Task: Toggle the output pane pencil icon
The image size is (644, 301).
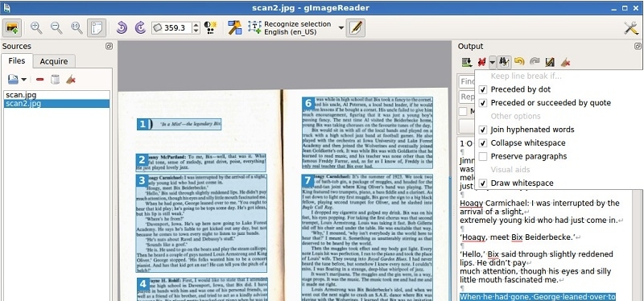Action: tap(356, 28)
